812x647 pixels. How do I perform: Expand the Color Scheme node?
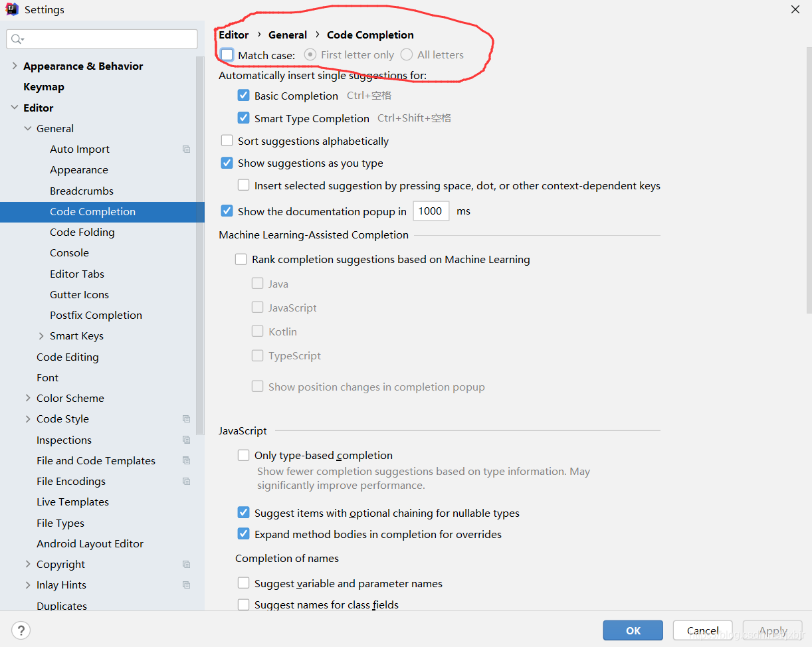28,398
